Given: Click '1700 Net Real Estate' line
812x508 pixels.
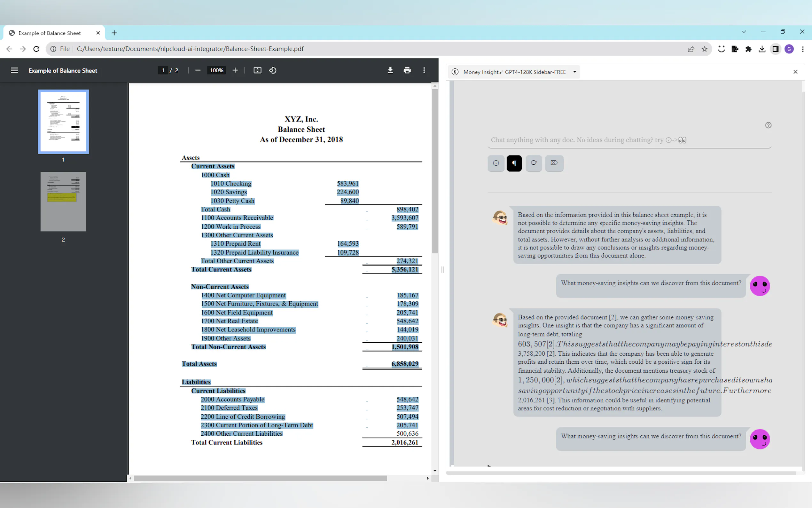Looking at the screenshot, I should (230, 321).
